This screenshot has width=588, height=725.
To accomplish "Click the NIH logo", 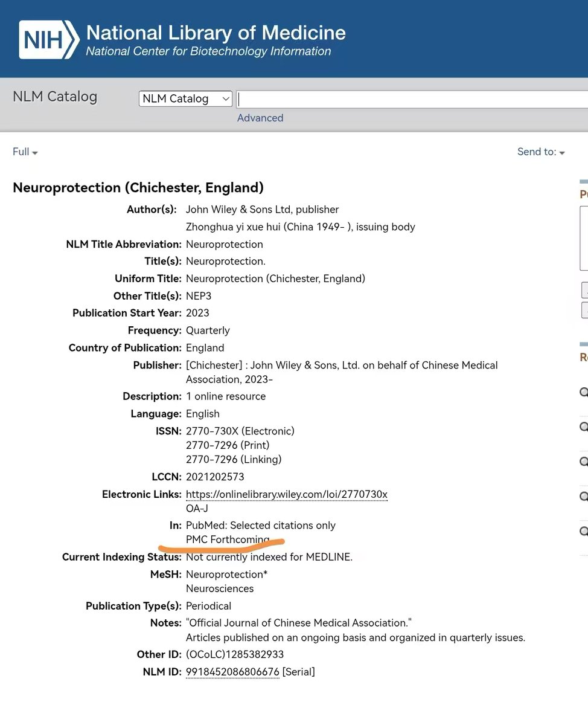I will click(x=49, y=40).
